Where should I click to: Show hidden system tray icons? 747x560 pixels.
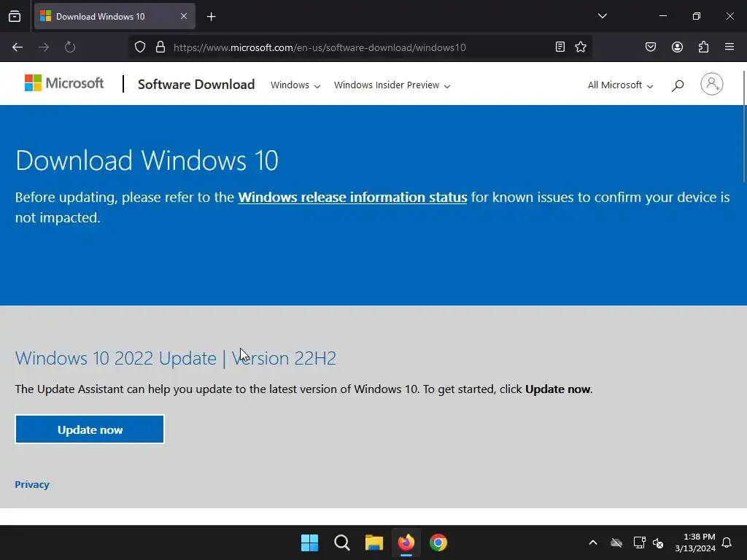(x=593, y=542)
